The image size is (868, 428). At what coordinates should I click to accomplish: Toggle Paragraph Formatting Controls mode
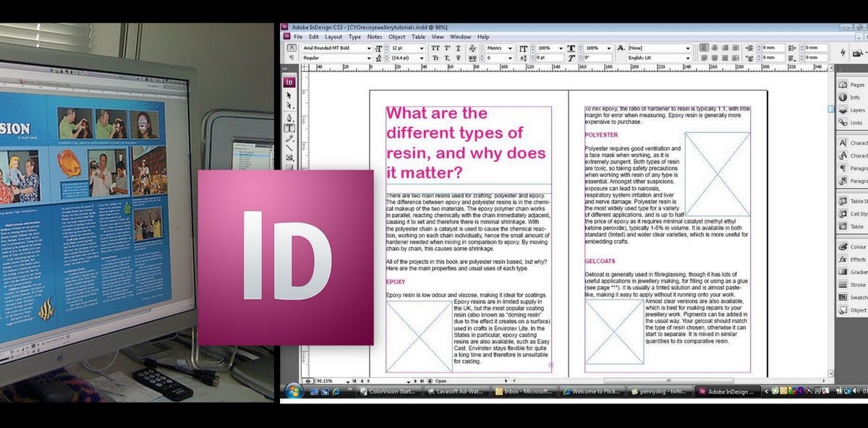(292, 57)
